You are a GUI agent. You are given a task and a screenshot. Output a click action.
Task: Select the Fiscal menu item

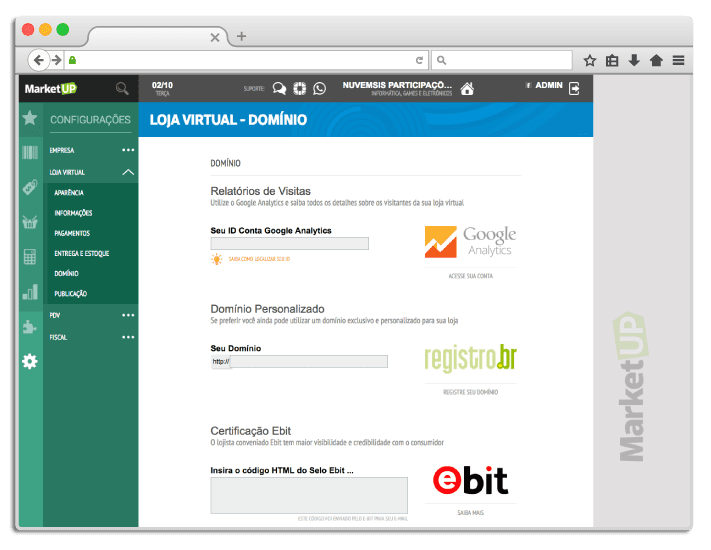tap(58, 337)
